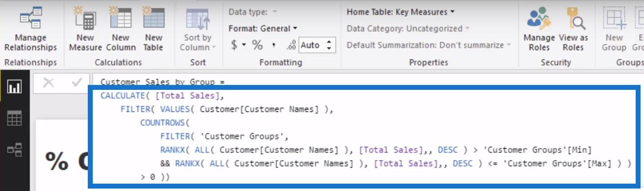Create a New Measure

(85, 29)
